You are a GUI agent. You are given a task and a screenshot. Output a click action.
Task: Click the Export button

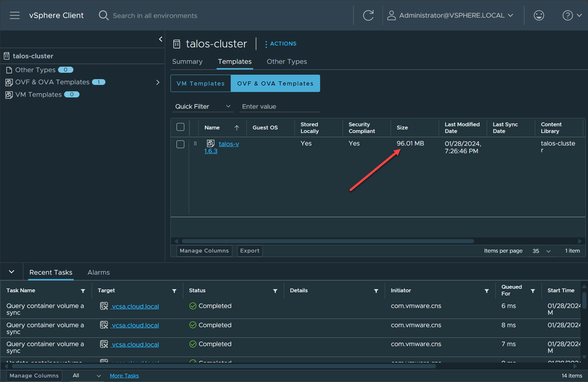pos(250,251)
